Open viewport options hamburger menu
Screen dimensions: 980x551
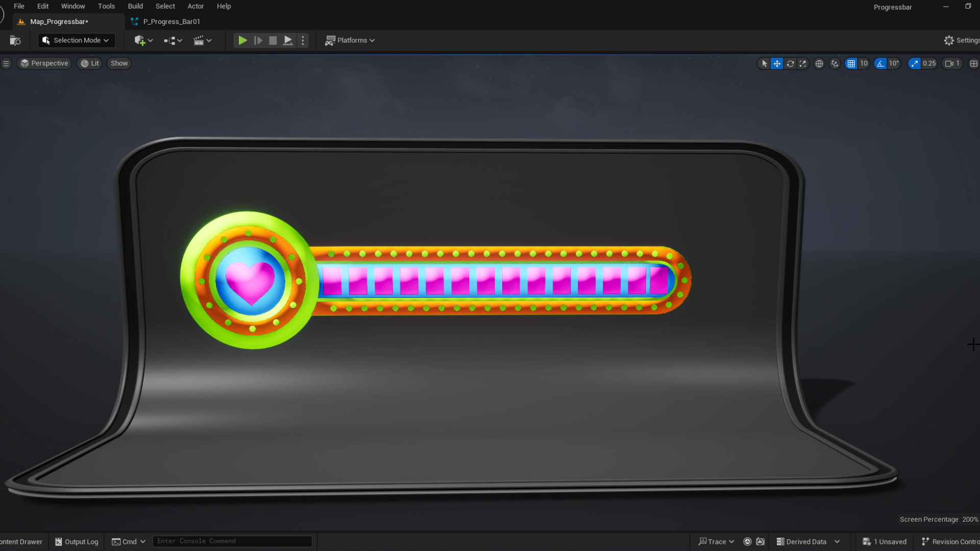(x=6, y=63)
